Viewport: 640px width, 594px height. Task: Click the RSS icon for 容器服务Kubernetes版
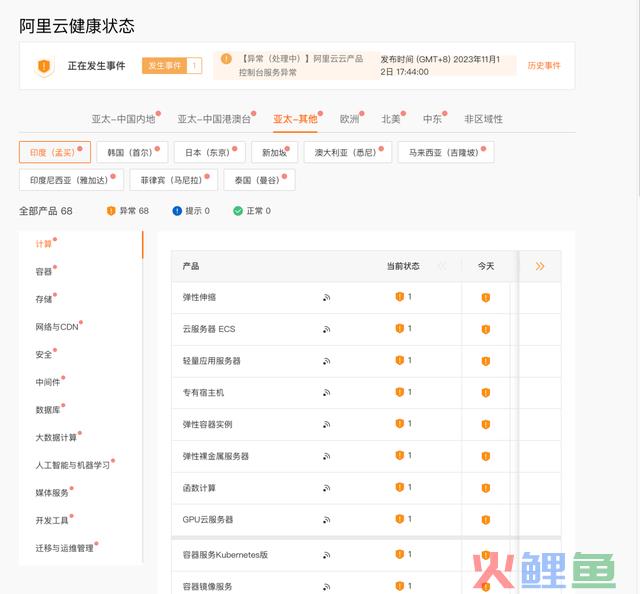(326, 555)
